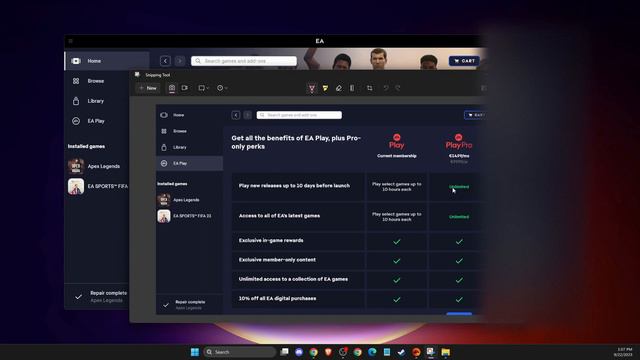
Task: Open Library in the EA app sidebar
Action: [97, 101]
